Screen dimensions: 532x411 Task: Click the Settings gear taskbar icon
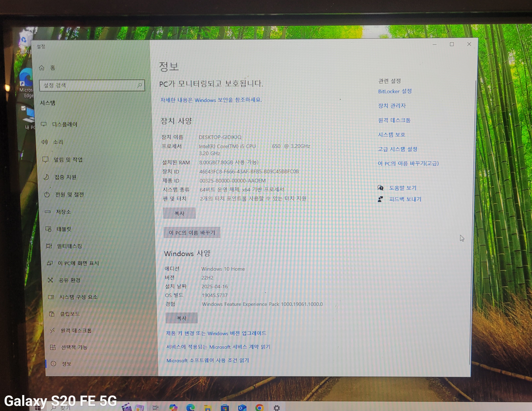(x=277, y=408)
